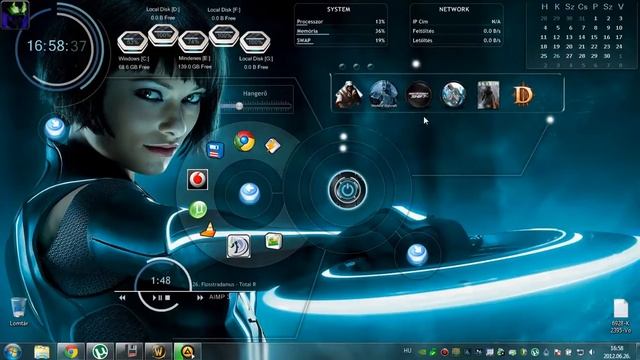
Task: Stop playback in the music widget
Action: tap(167, 298)
